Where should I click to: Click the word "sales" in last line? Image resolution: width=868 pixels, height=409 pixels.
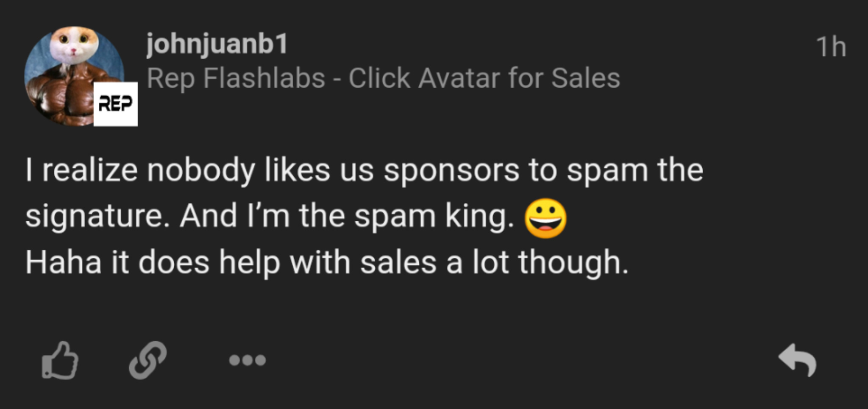(x=398, y=262)
